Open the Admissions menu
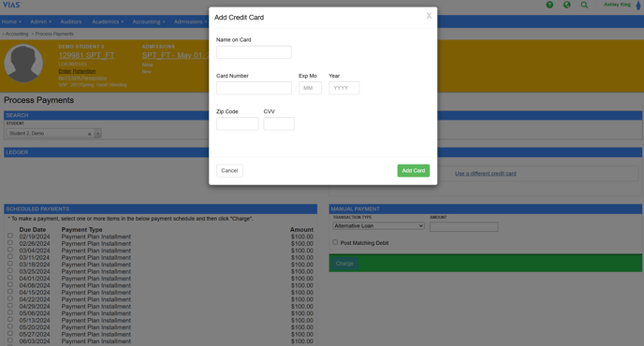The height and width of the screenshot is (346, 644). 190,22
